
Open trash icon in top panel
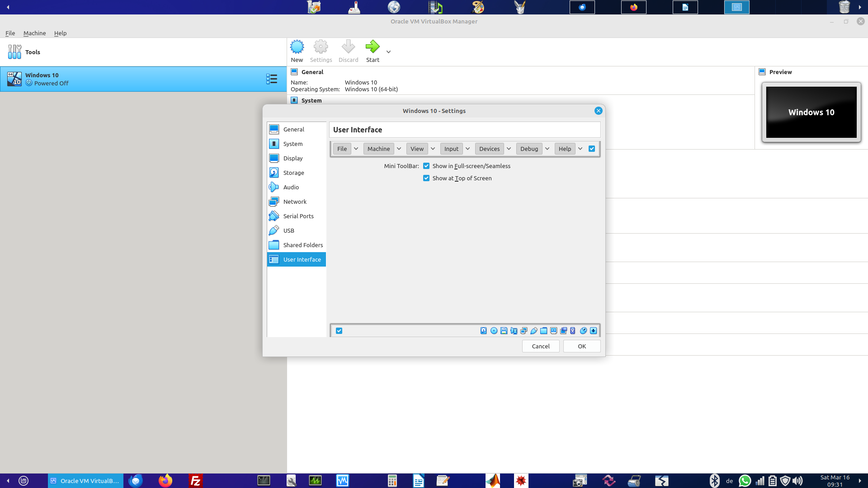pos(844,7)
